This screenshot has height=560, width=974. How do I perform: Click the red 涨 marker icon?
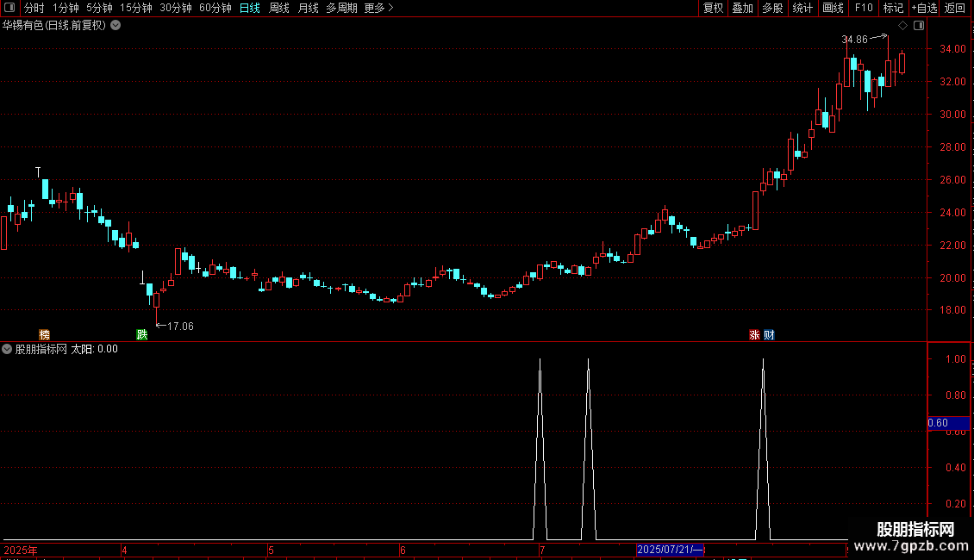754,334
